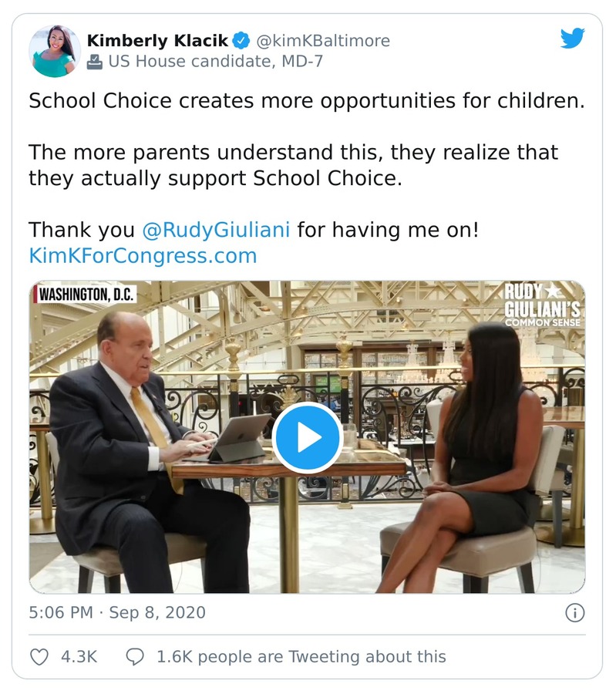Viewport: 616px width, 694px height.
Task: Like the tweet with the heart icon
Action: click(x=39, y=657)
